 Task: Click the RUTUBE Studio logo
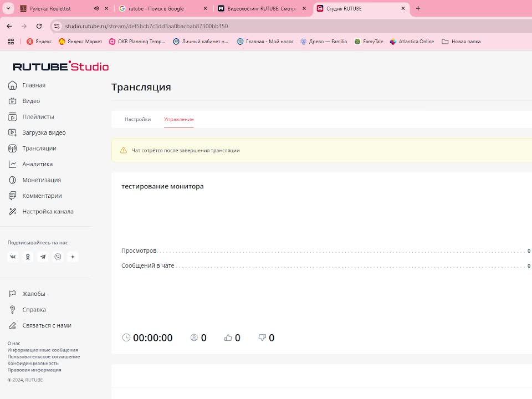tap(61, 66)
